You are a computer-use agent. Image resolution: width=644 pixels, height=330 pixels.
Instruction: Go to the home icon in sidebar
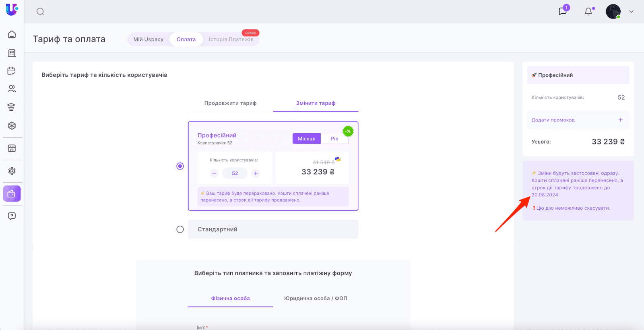(12, 35)
